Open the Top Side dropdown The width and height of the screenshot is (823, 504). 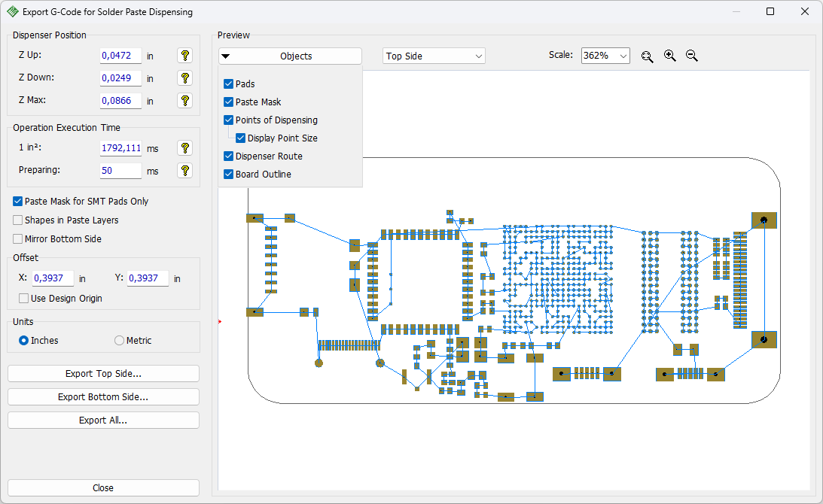click(x=434, y=56)
